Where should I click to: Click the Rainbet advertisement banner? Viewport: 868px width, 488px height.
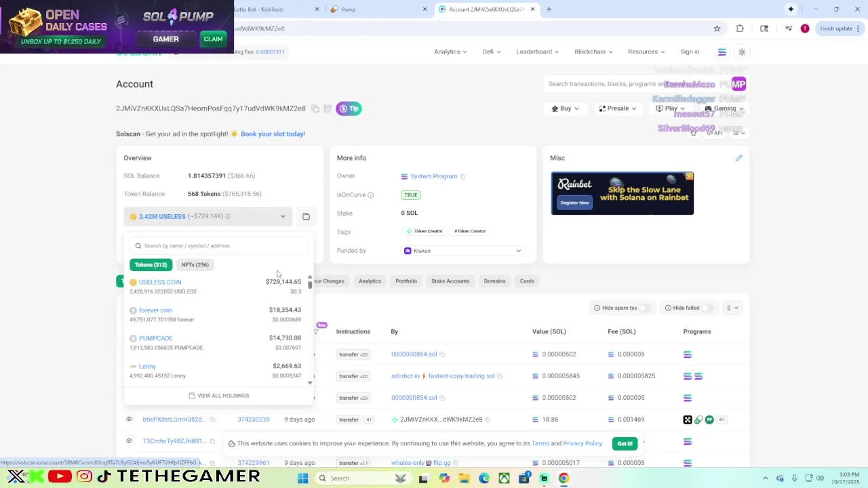coord(622,193)
